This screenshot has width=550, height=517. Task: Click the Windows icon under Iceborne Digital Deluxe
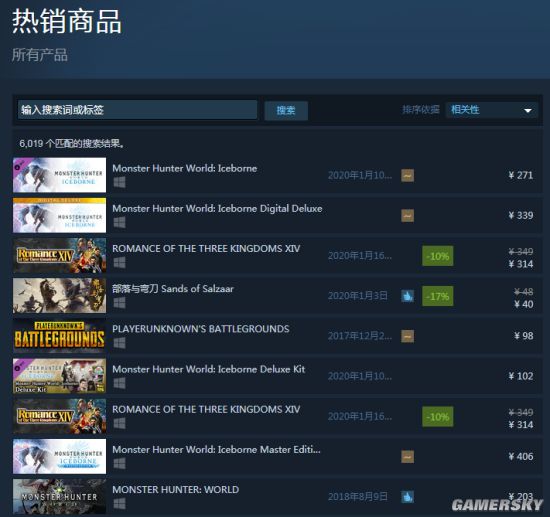coord(119,222)
